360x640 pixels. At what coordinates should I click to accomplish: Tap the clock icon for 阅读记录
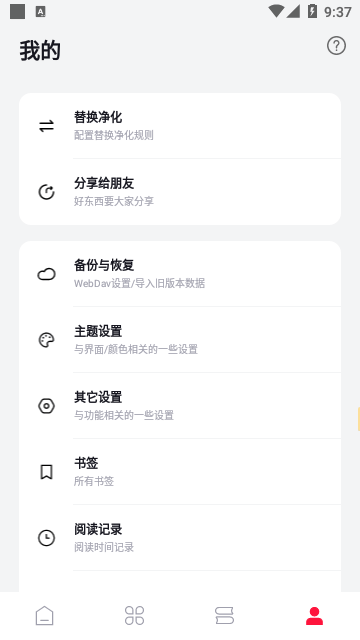[47, 538]
